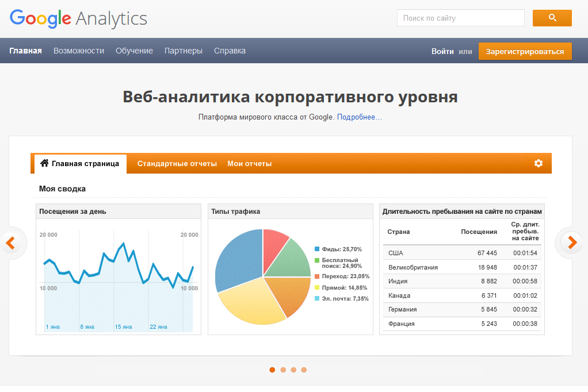
Task: Click the green Бесплатный поиск legend swatch
Action: point(317,260)
